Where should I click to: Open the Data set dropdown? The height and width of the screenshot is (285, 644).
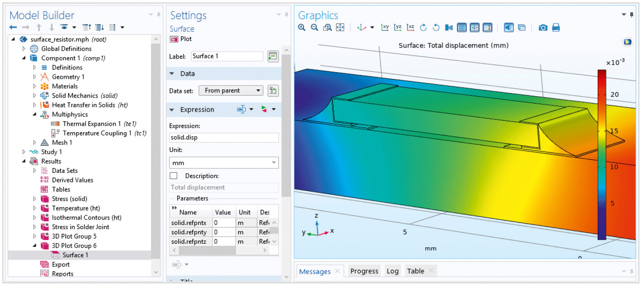coord(231,90)
